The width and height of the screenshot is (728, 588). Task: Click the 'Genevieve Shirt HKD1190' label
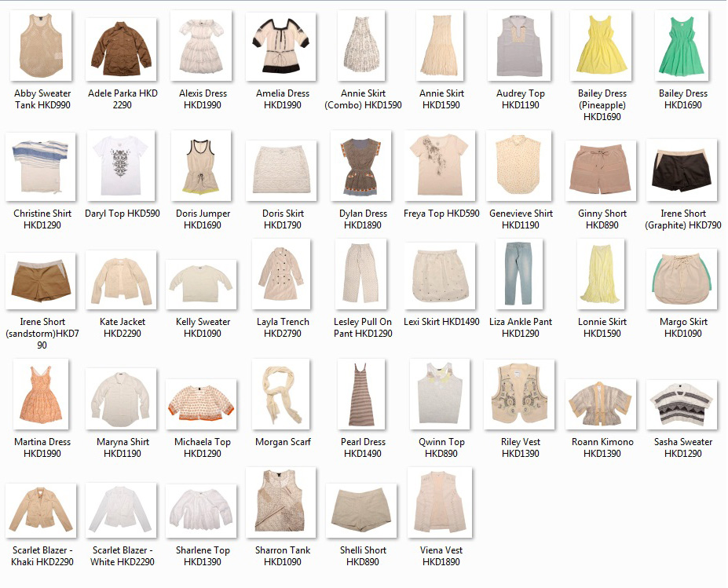tap(521, 219)
